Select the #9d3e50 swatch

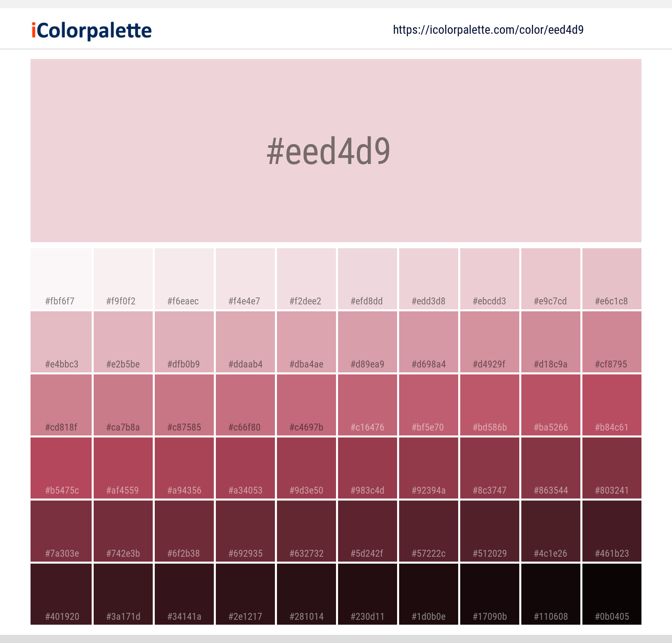pyautogui.click(x=306, y=468)
